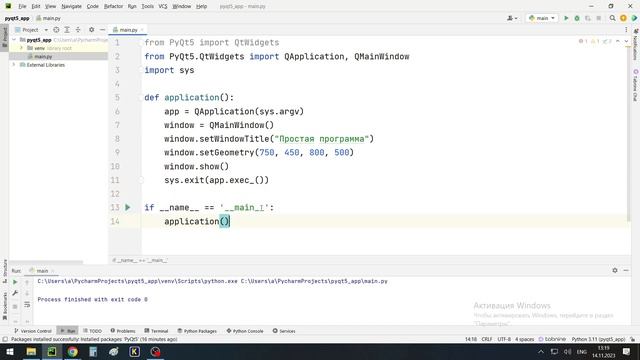Screen dimensions: 640x360
Task: Open File Explorer from taskbar
Action: [x=31, y=351]
